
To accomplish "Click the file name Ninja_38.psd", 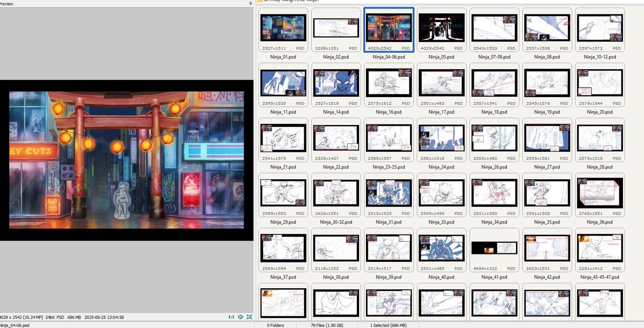I will 336,277.
